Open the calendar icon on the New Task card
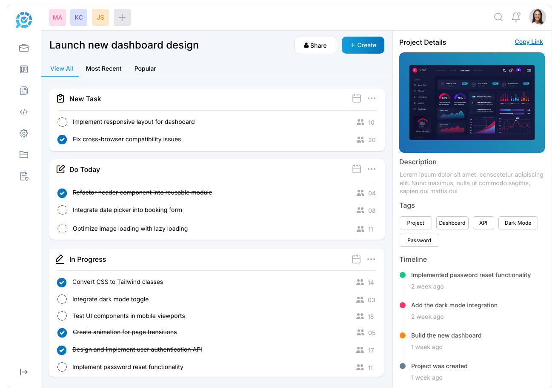The width and height of the screenshot is (558, 392). pos(356,98)
